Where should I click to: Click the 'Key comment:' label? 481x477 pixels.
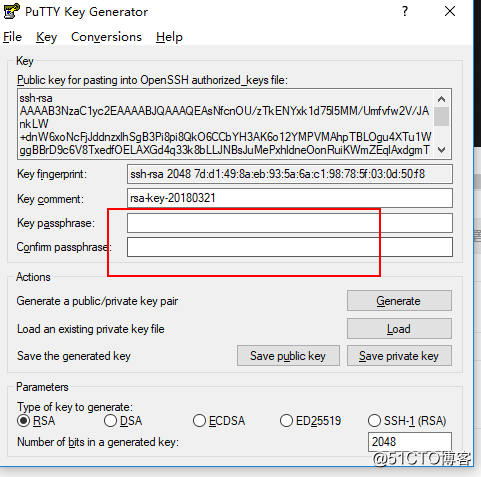50,199
